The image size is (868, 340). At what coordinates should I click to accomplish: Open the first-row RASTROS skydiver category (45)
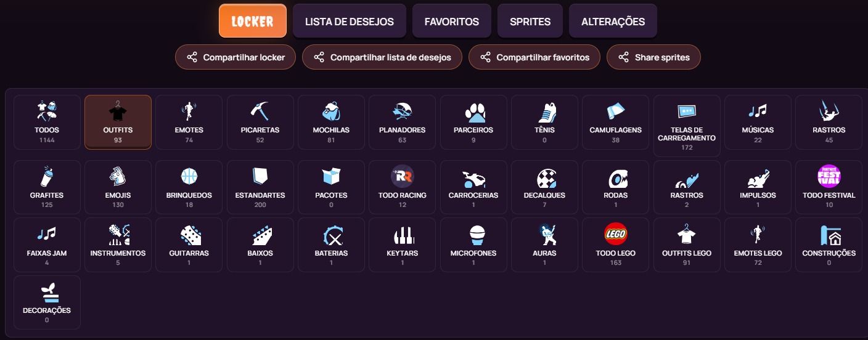829,122
